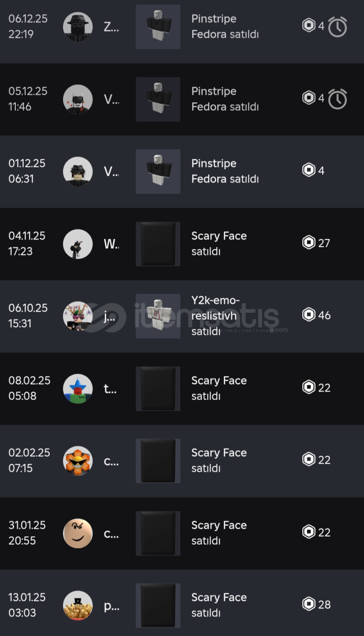Open Scary Face thumbnail from 02.02.25 sale

click(x=158, y=461)
